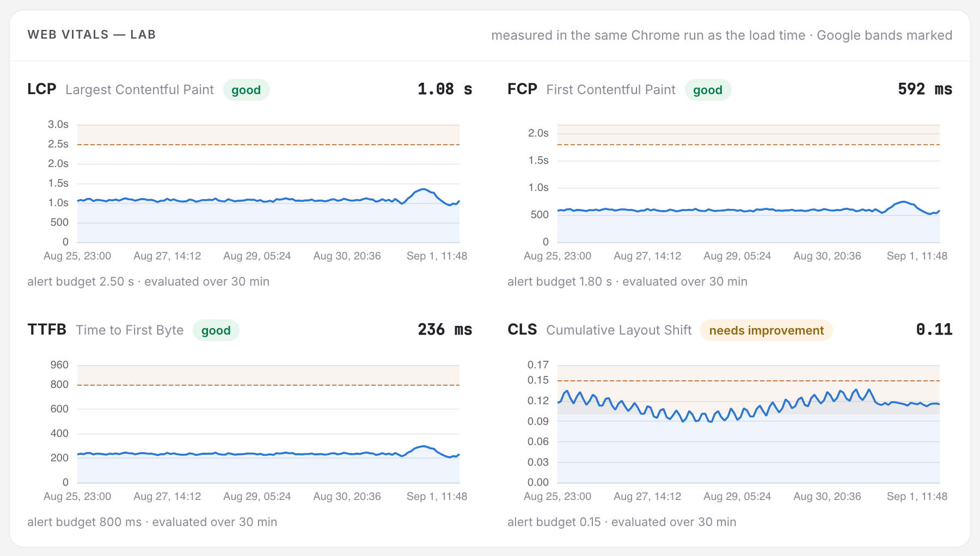This screenshot has height=556, width=980.
Task: Click 'Aug 25, 23:00' on the CLS chart axis
Action: point(558,497)
